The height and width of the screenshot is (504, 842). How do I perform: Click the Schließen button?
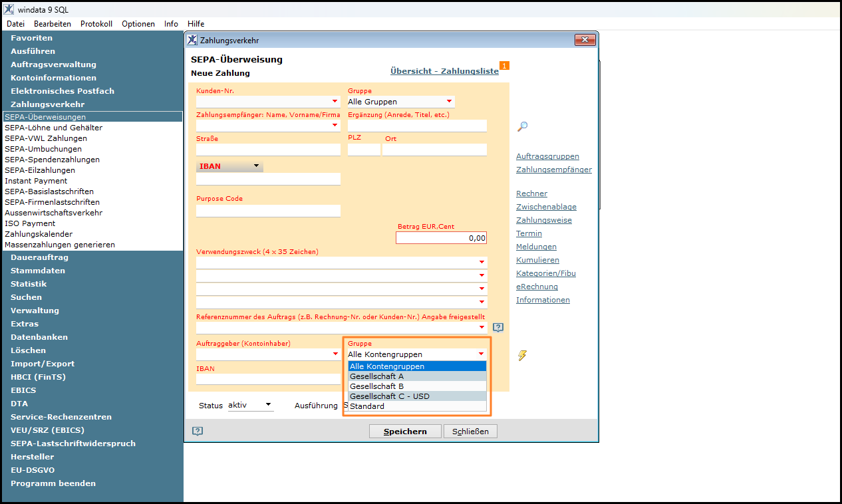(470, 432)
